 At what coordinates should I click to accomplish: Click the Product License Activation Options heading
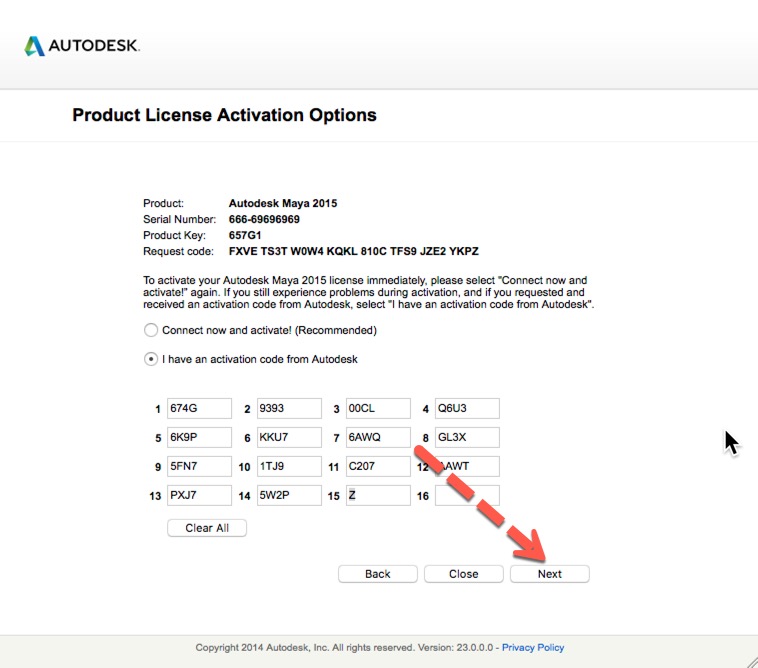(224, 115)
